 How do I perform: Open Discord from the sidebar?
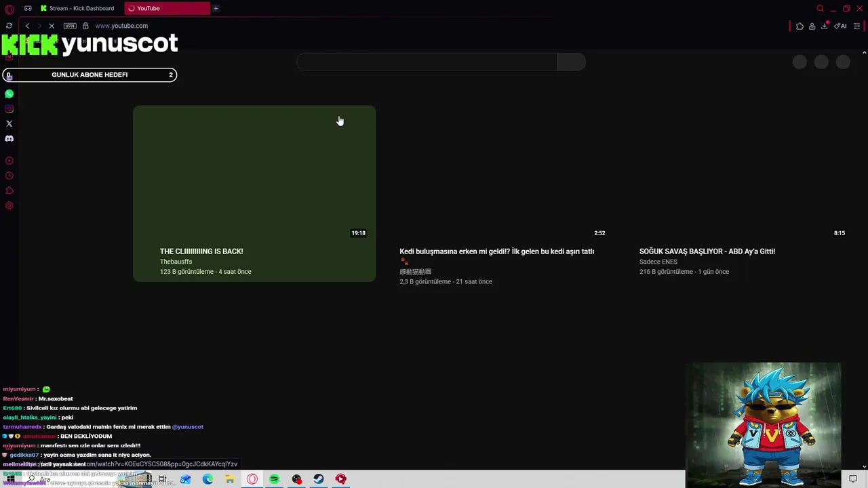[x=9, y=138]
